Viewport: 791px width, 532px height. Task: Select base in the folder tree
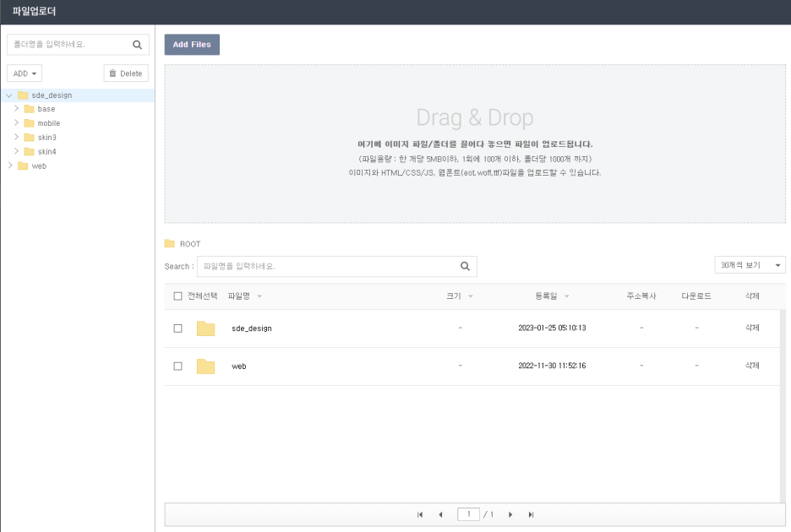point(46,109)
